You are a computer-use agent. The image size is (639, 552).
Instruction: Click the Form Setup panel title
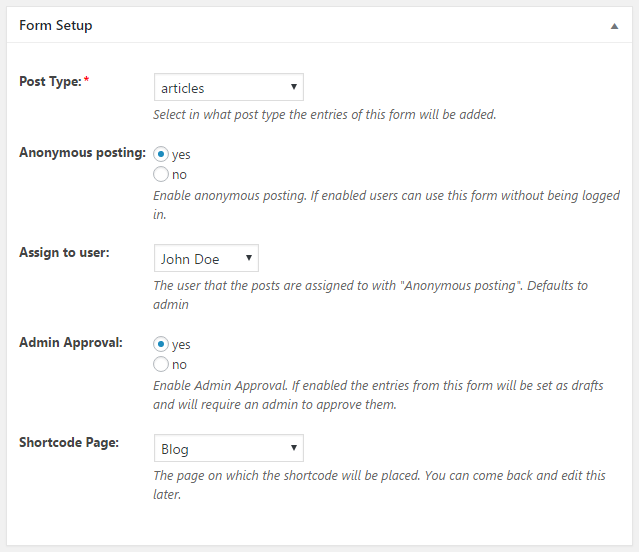pos(56,25)
